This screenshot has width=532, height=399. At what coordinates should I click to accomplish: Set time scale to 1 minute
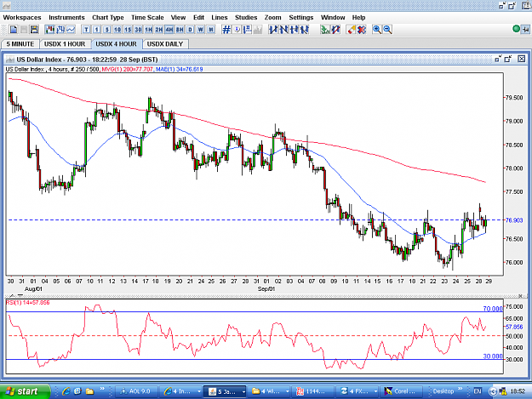pyautogui.click(x=97, y=30)
